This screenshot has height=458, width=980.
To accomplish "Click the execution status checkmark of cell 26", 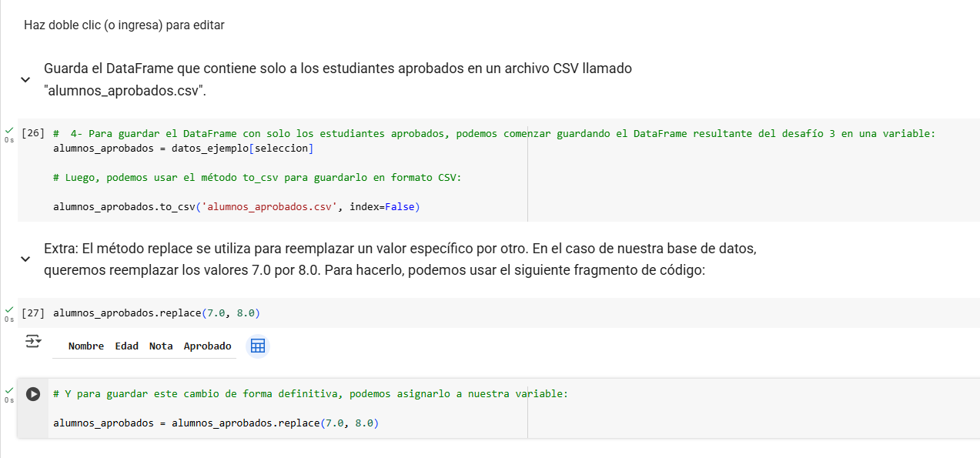I will coord(9,129).
